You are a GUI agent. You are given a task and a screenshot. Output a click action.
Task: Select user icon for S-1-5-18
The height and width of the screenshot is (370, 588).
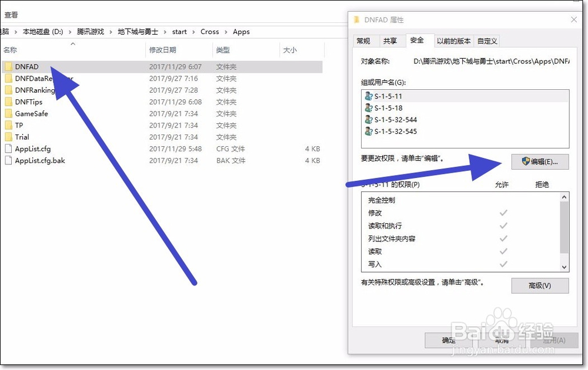(369, 108)
